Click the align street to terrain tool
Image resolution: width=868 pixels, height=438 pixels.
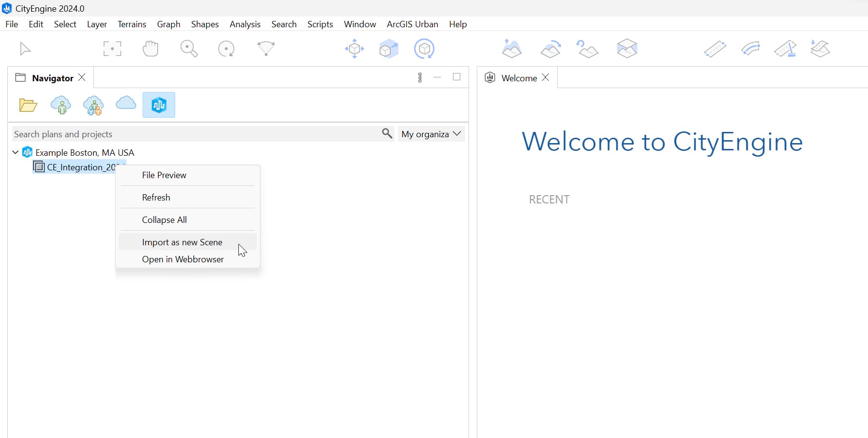(x=820, y=49)
